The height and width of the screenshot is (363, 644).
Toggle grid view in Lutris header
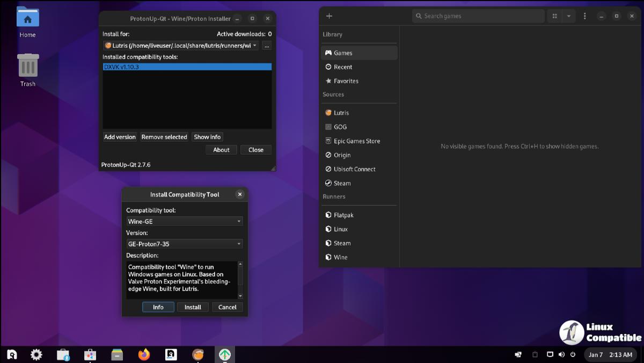(x=554, y=16)
